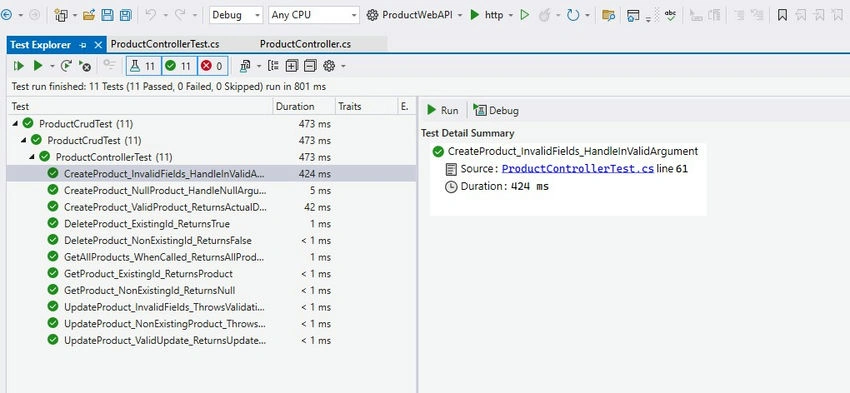850x393 pixels.
Task: Click the Collapse All minus icon
Action: (x=310, y=66)
